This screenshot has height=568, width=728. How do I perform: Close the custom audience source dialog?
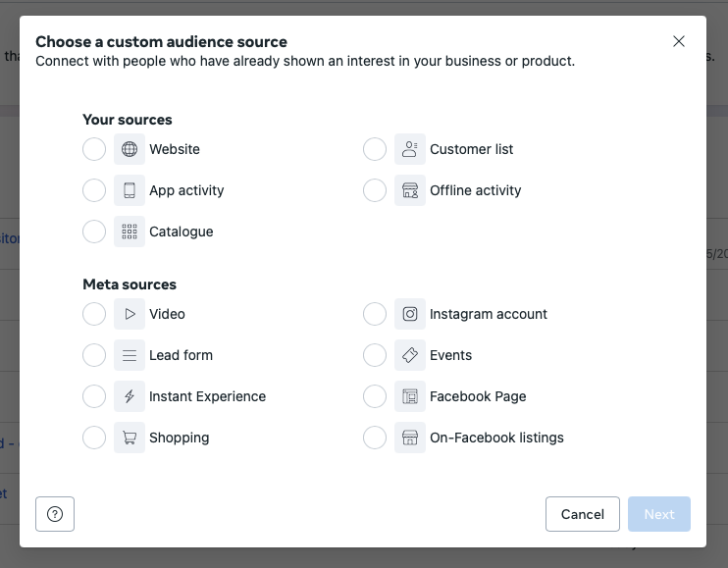click(x=679, y=41)
